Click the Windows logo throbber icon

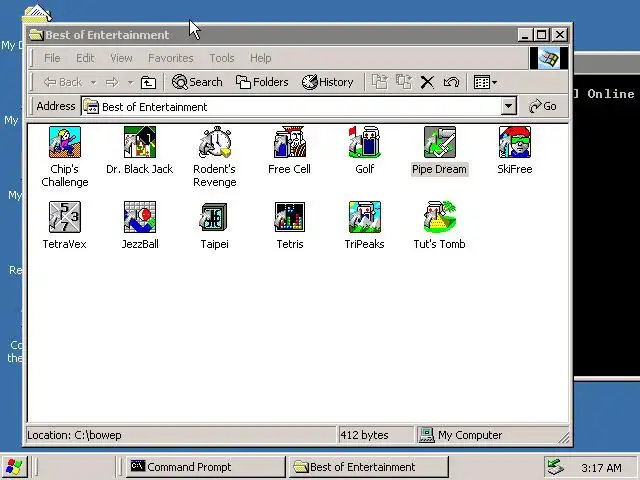[x=549, y=58]
